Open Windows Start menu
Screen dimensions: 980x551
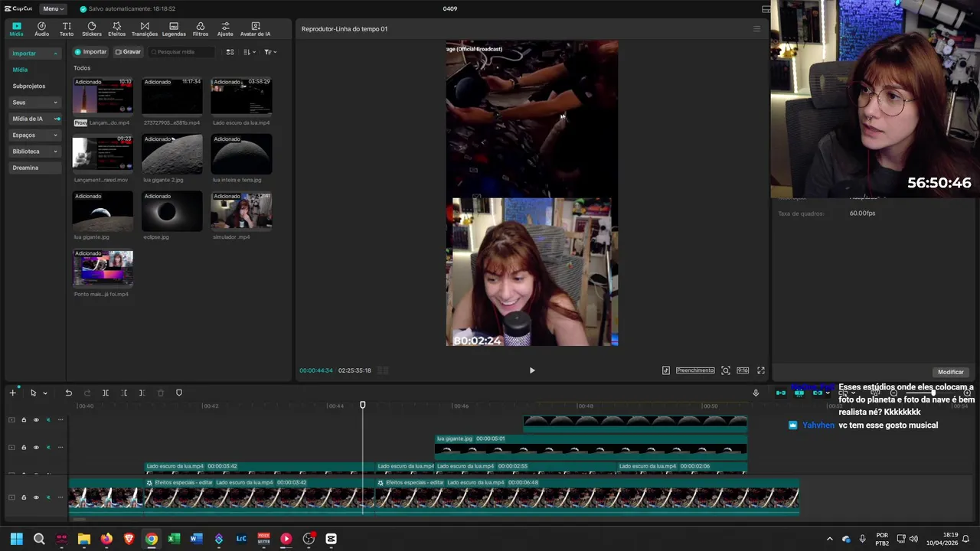click(x=17, y=539)
